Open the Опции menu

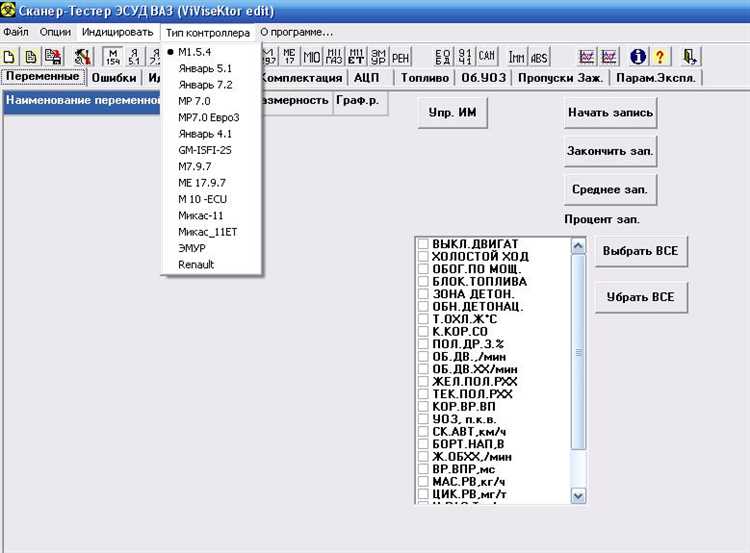point(55,32)
